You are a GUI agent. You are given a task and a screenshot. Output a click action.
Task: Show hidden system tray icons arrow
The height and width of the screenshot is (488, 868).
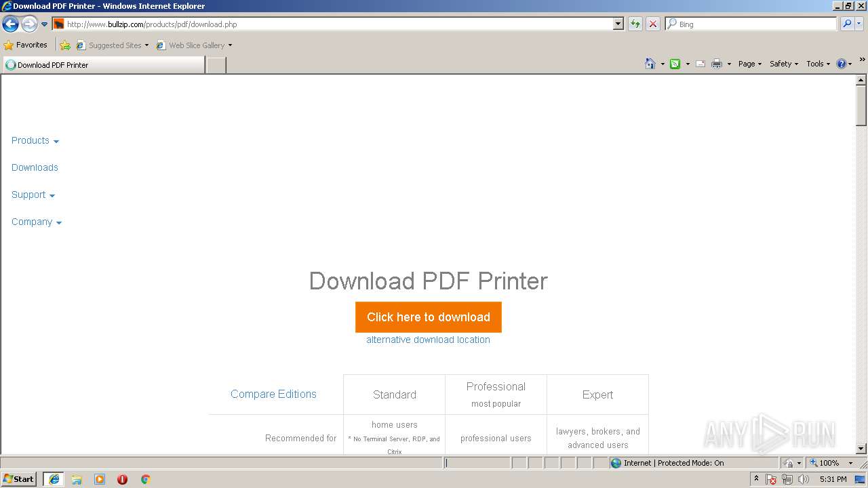point(756,479)
